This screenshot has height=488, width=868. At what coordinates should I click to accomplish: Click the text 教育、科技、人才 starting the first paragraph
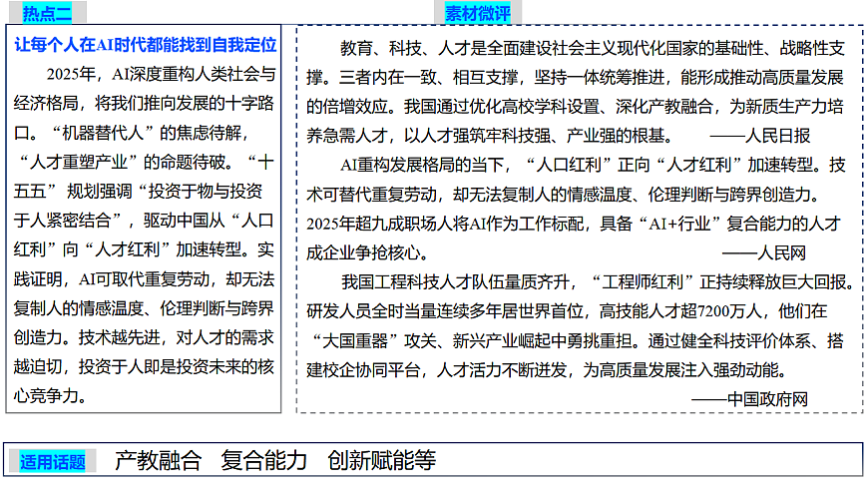pyautogui.click(x=399, y=48)
